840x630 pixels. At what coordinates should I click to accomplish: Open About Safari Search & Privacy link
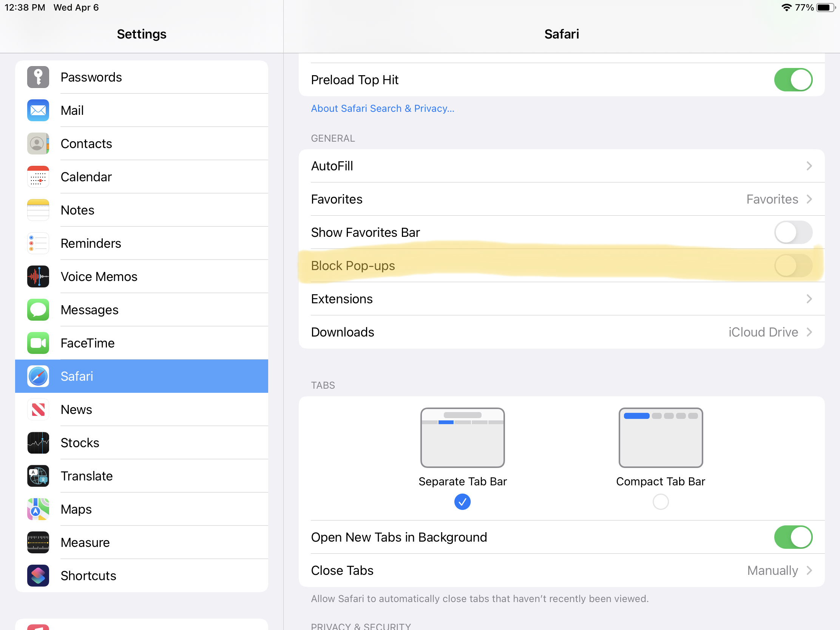(382, 108)
